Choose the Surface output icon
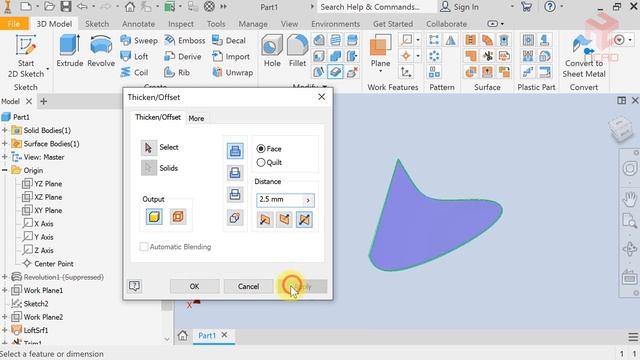 point(178,217)
